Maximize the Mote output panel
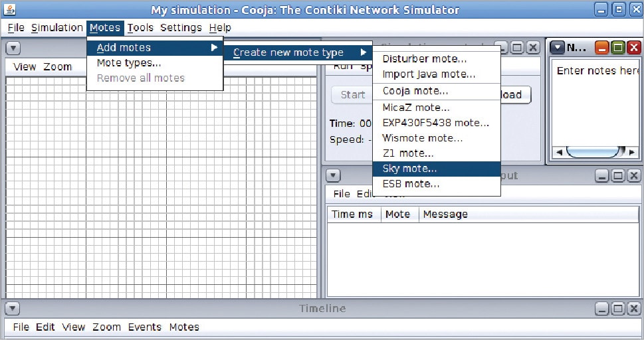Viewport: 644px width, 340px height. pos(617,176)
